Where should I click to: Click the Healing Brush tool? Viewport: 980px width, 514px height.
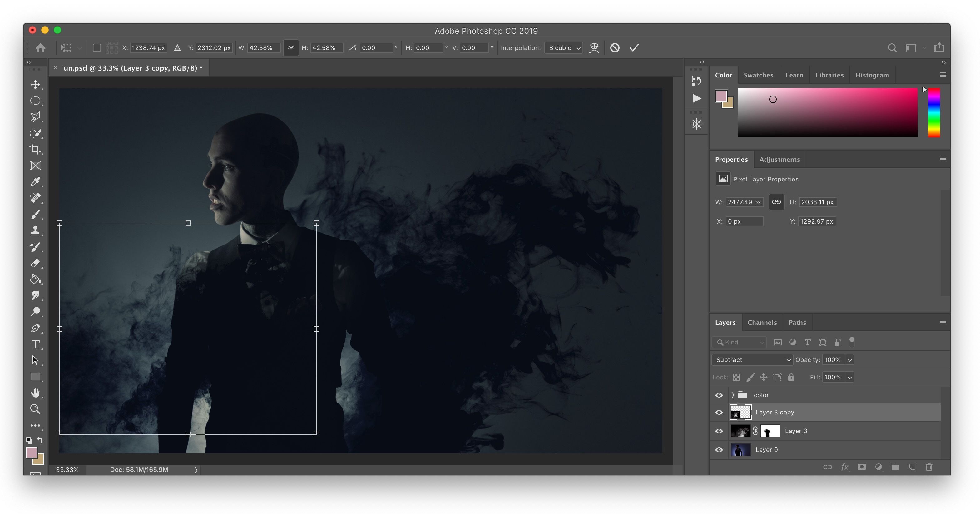click(36, 198)
